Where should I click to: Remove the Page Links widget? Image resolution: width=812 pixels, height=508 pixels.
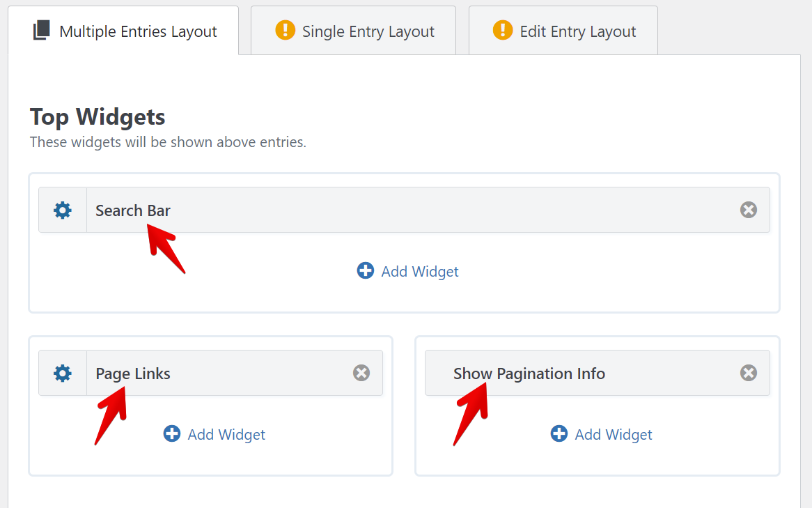pyautogui.click(x=361, y=373)
